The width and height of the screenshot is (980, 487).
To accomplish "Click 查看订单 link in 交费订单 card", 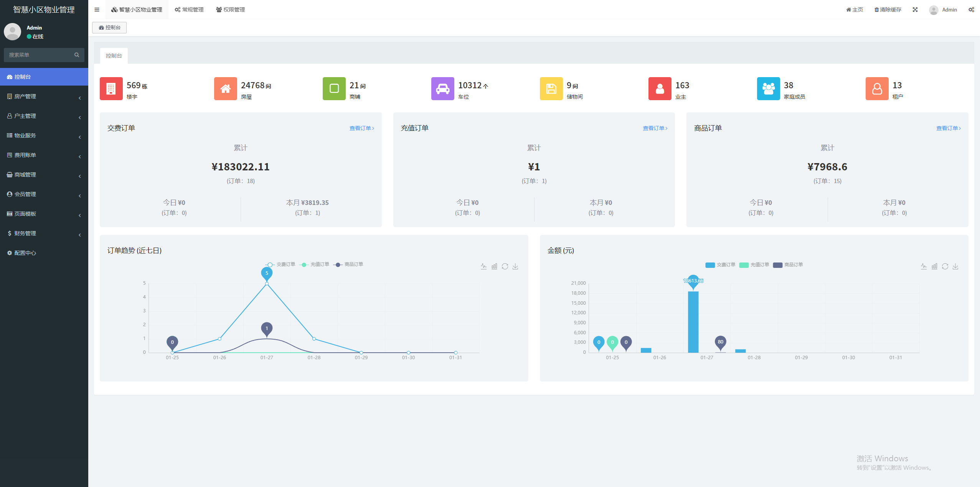I will 361,128.
